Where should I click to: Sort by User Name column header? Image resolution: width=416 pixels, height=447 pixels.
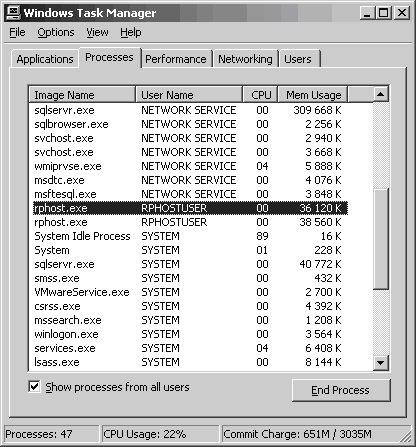point(189,95)
